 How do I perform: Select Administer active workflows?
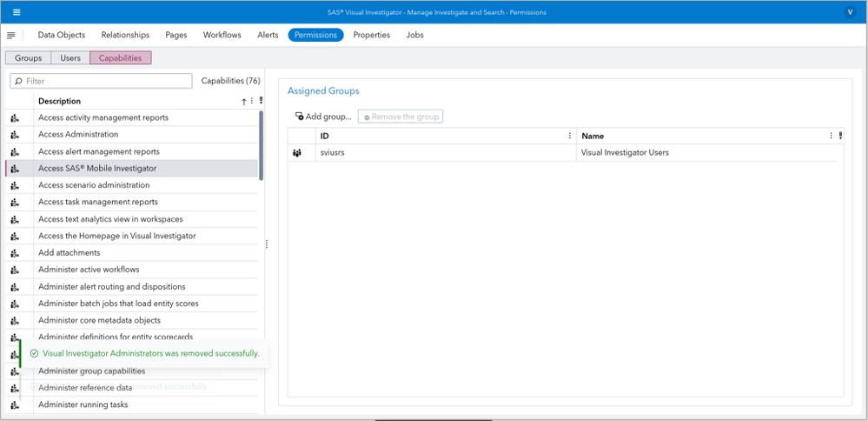(x=132, y=270)
